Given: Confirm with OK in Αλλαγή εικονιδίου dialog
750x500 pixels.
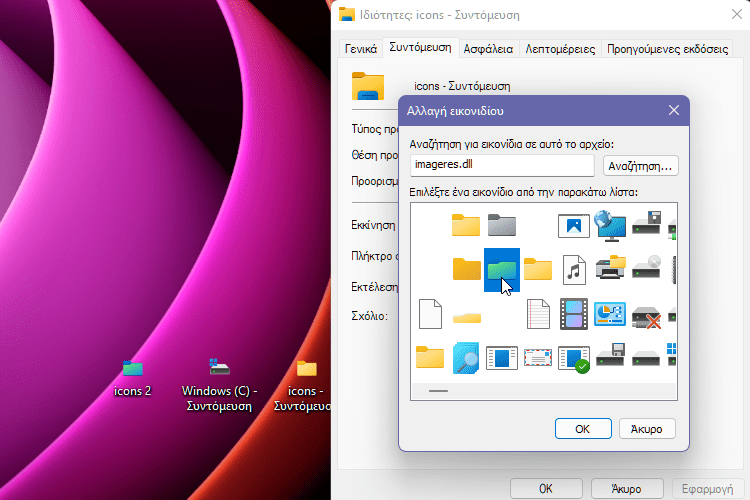Looking at the screenshot, I should coord(583,429).
